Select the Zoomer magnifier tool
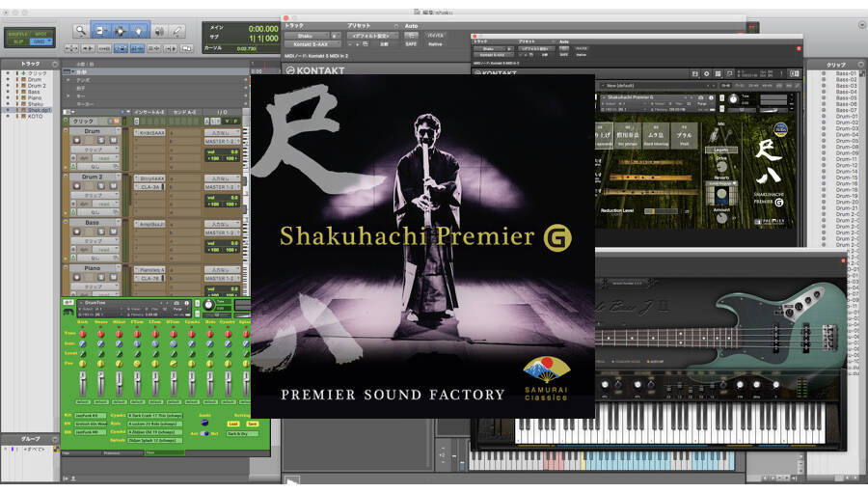868x493 pixels. tap(81, 31)
